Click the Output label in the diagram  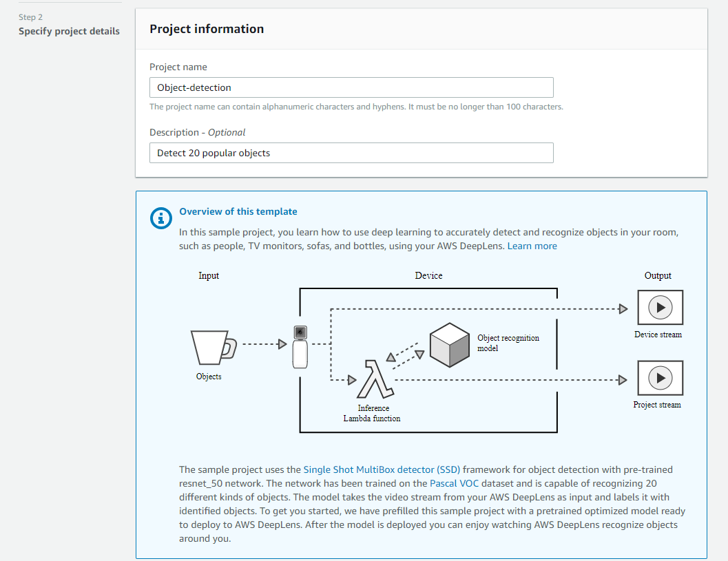point(658,275)
